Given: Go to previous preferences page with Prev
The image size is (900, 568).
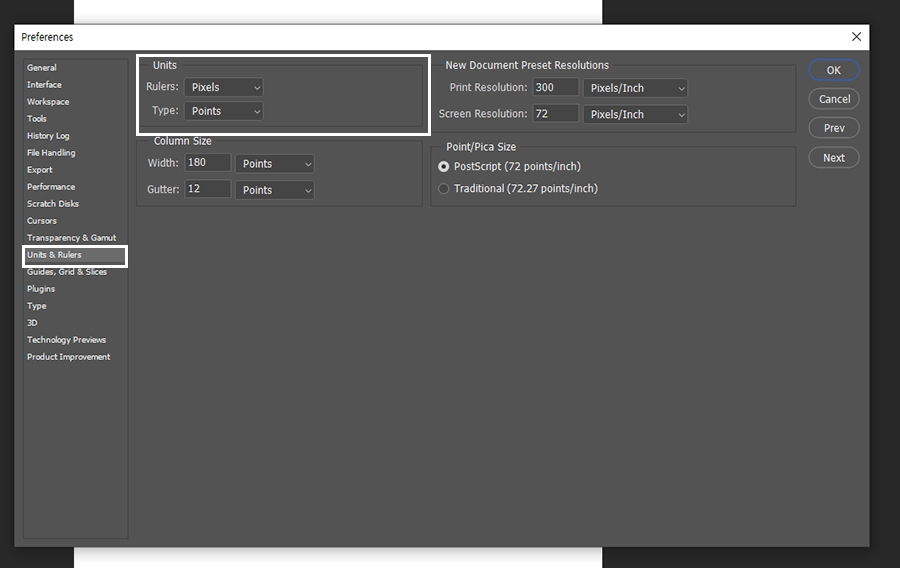Looking at the screenshot, I should (x=834, y=128).
